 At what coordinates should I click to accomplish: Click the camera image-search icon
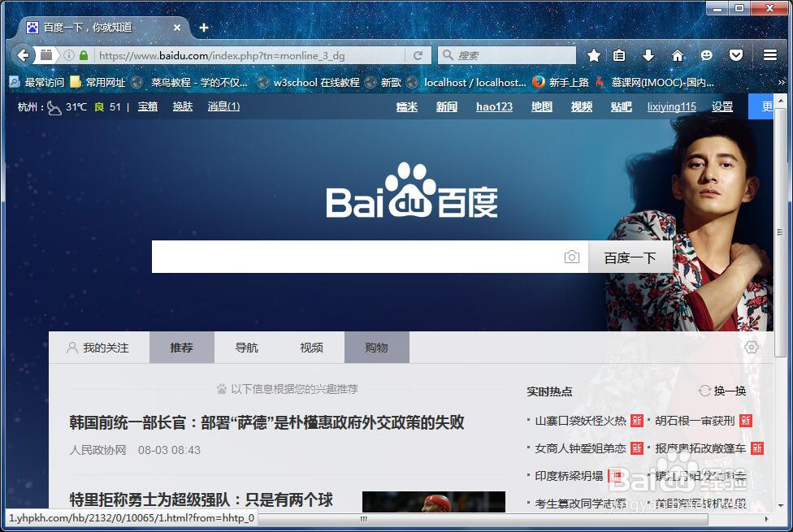point(571,257)
